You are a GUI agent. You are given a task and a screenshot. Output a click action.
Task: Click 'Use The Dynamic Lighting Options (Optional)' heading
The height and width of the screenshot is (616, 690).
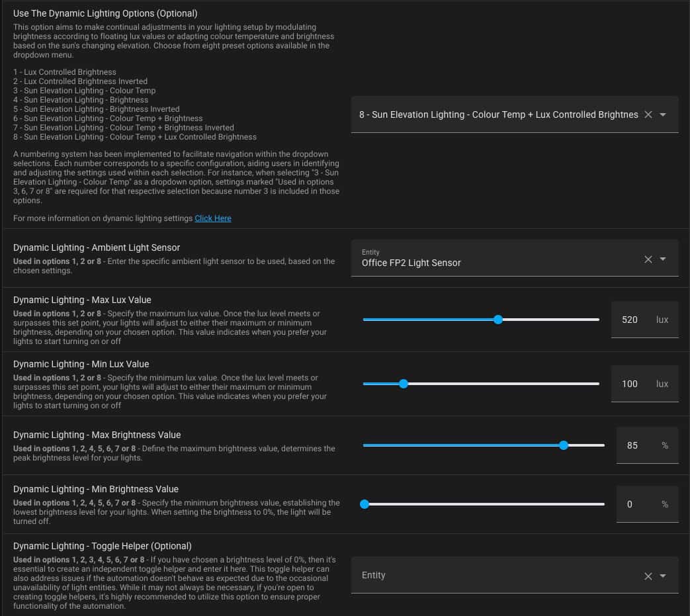pyautogui.click(x=105, y=14)
